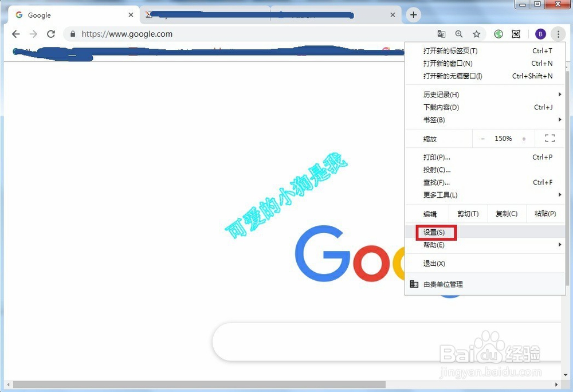Select 查找(F)... menu item

485,182
